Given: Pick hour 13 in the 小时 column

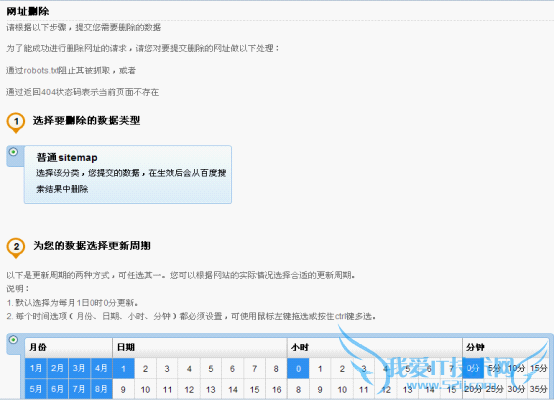Looking at the screenshot, I should pyautogui.click(x=408, y=389).
